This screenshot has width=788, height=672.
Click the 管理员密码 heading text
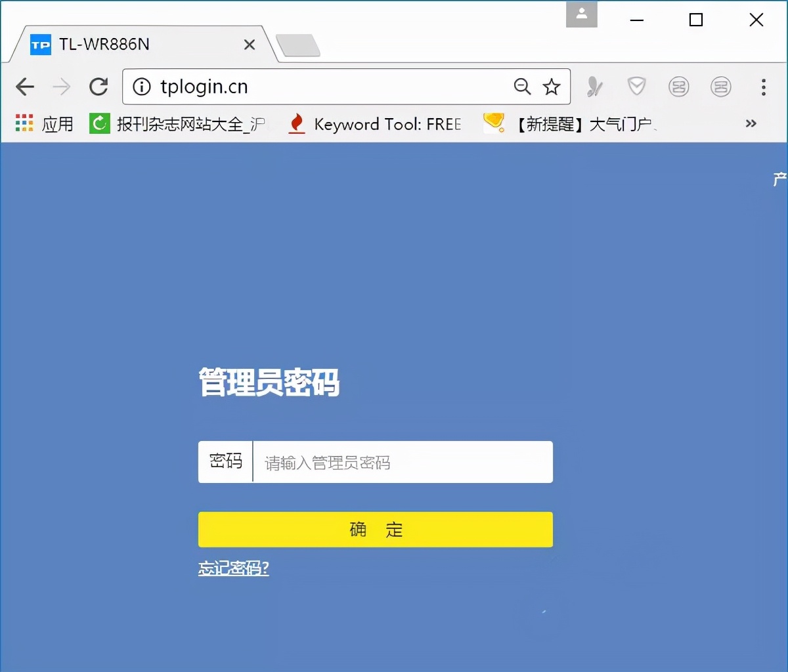click(269, 383)
